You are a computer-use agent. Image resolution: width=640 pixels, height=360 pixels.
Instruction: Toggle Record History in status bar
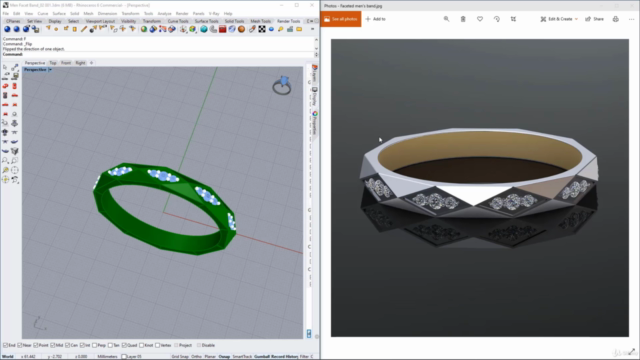pyautogui.click(x=284, y=357)
